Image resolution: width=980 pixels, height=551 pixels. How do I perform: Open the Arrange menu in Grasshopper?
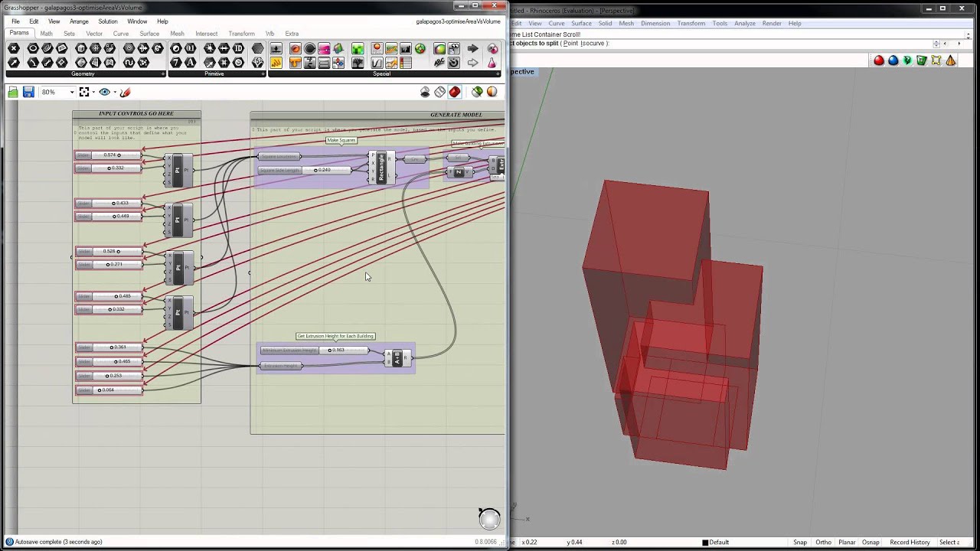click(x=79, y=21)
